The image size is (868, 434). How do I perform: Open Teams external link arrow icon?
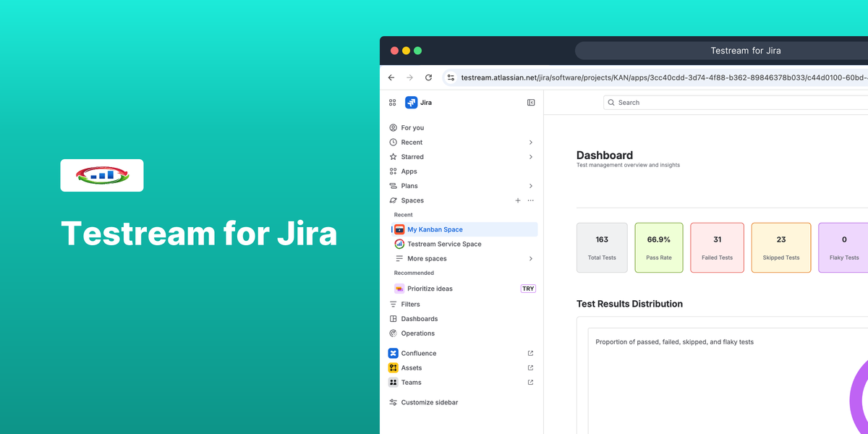[531, 383]
